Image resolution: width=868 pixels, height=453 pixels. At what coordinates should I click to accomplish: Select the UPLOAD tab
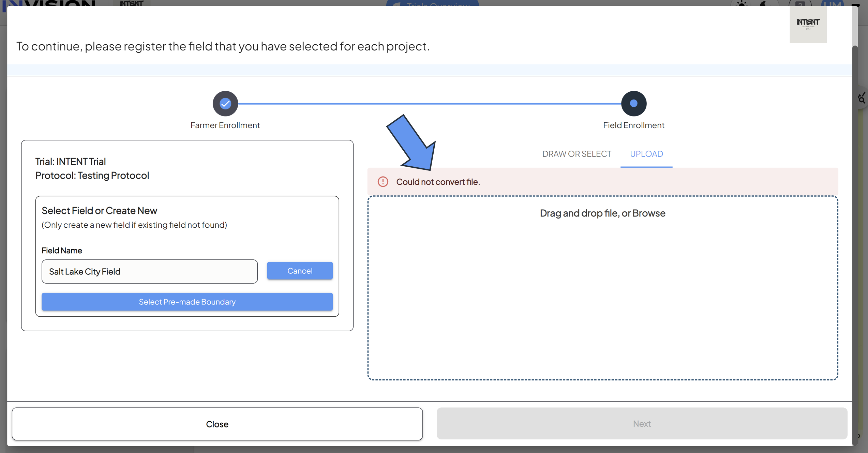tap(646, 154)
